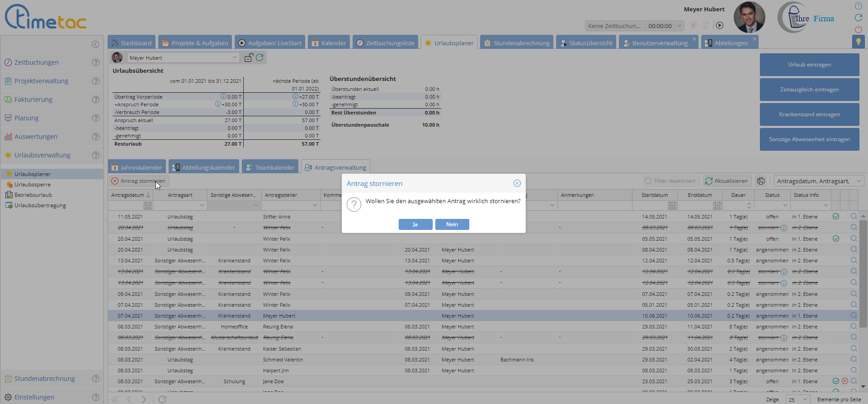Open the lightbulb tips panel
This screenshot has height=404, width=868.
pos(858,42)
